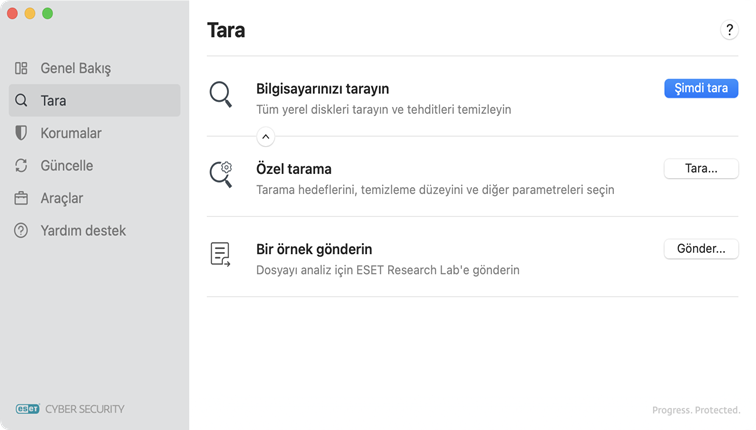This screenshot has height=430, width=756.
Task: Click the Özel tarama gear-magnifier icon
Action: 221,173
